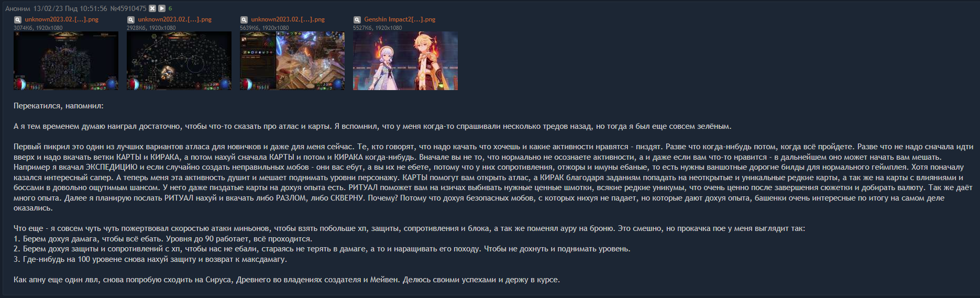Click the poster name Аноним

[x=18, y=8]
